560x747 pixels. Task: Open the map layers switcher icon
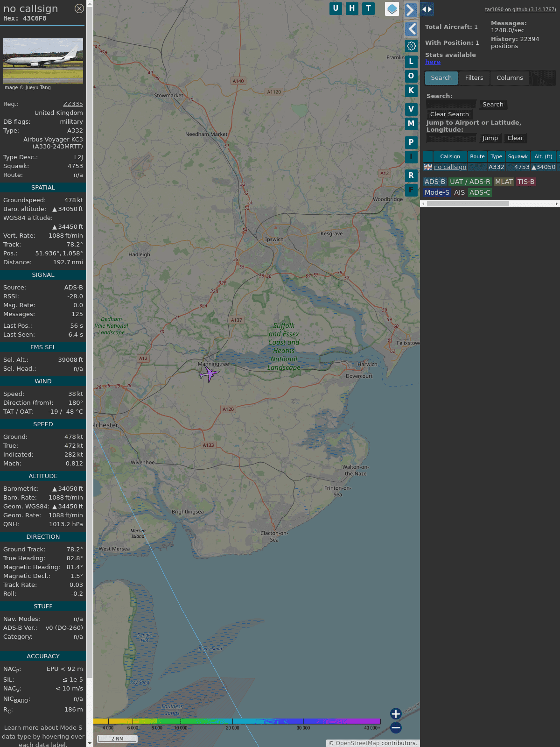click(x=392, y=9)
